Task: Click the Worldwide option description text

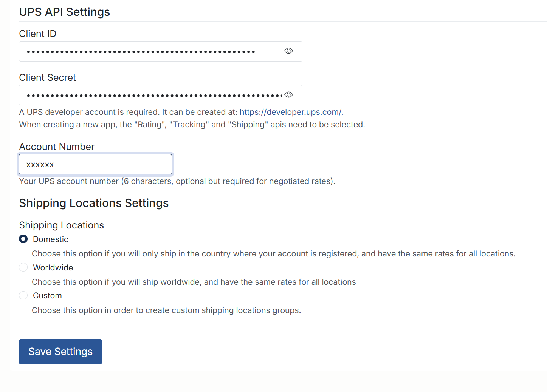Action: (x=194, y=282)
